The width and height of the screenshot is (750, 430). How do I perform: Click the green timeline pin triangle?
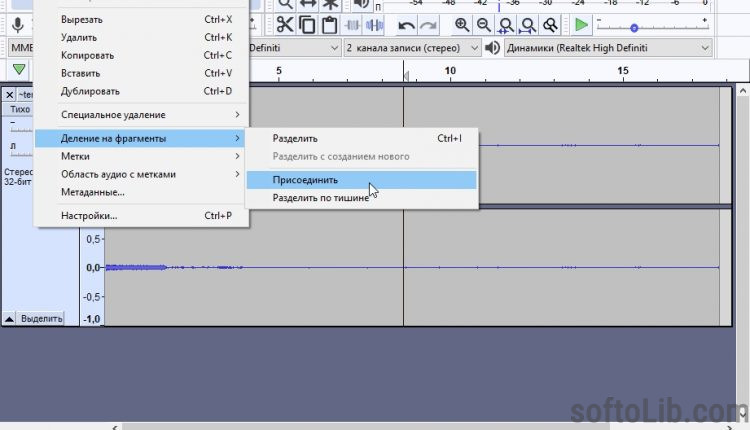pos(19,69)
